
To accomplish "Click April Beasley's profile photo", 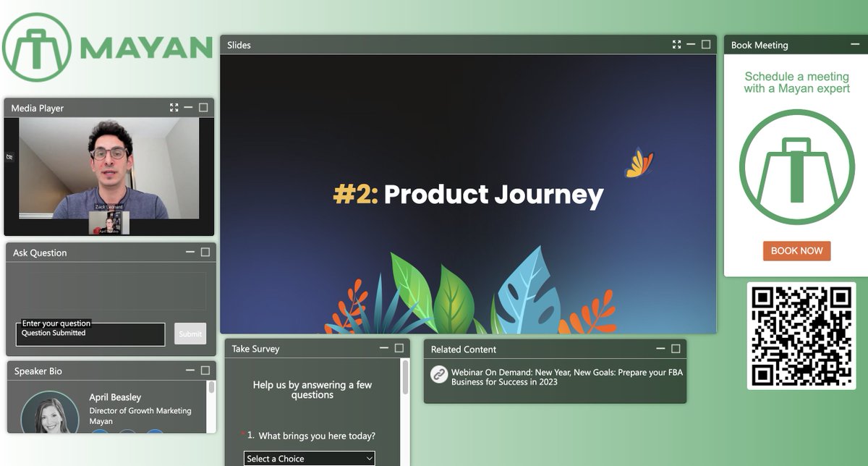I will point(50,413).
